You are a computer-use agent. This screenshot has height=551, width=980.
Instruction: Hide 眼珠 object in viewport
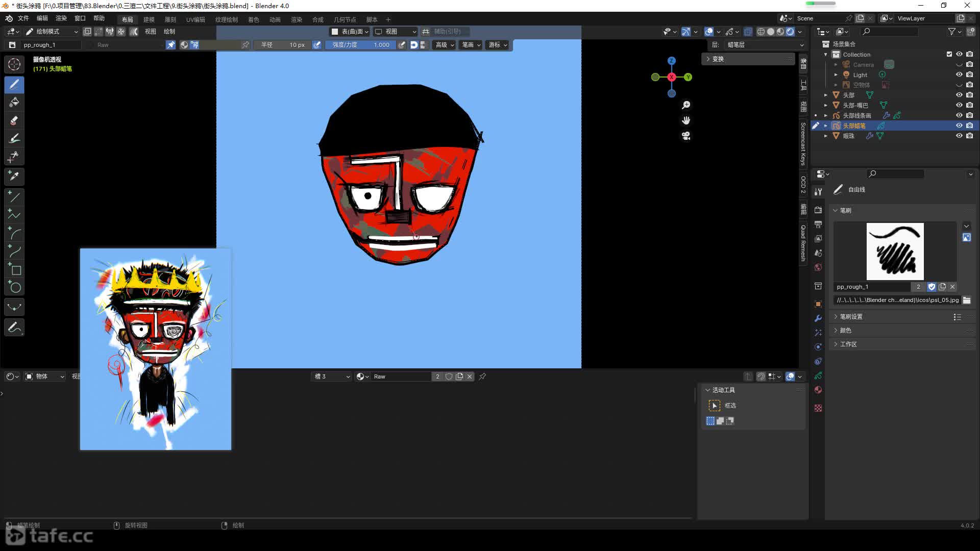(959, 136)
